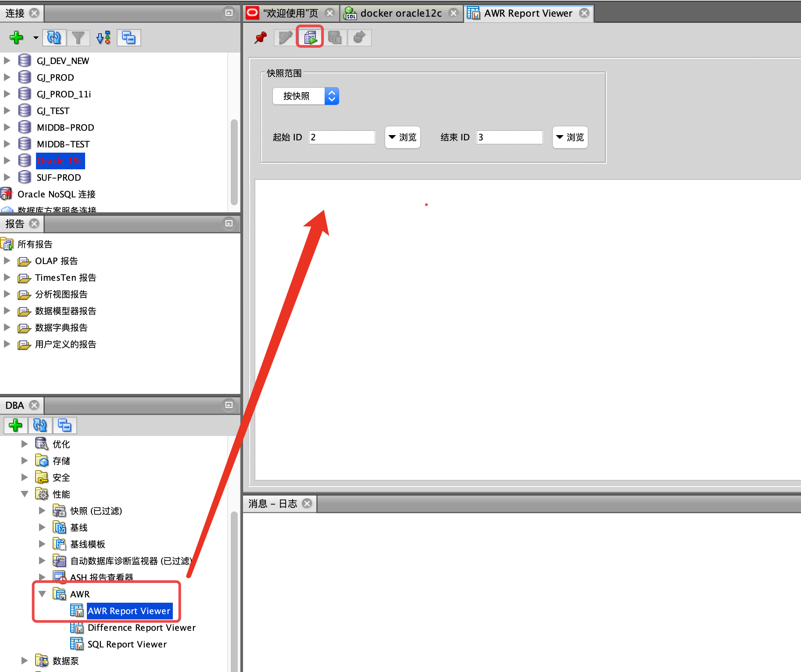Select SQL Report Viewer tree item
This screenshot has width=801, height=672.
[x=127, y=644]
